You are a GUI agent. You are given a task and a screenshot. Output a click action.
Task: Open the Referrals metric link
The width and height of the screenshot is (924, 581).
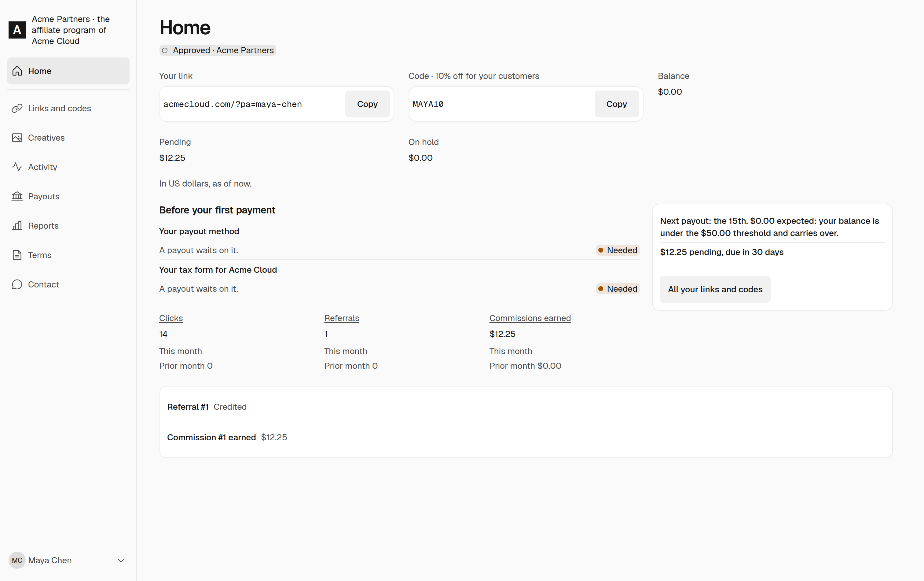(342, 318)
